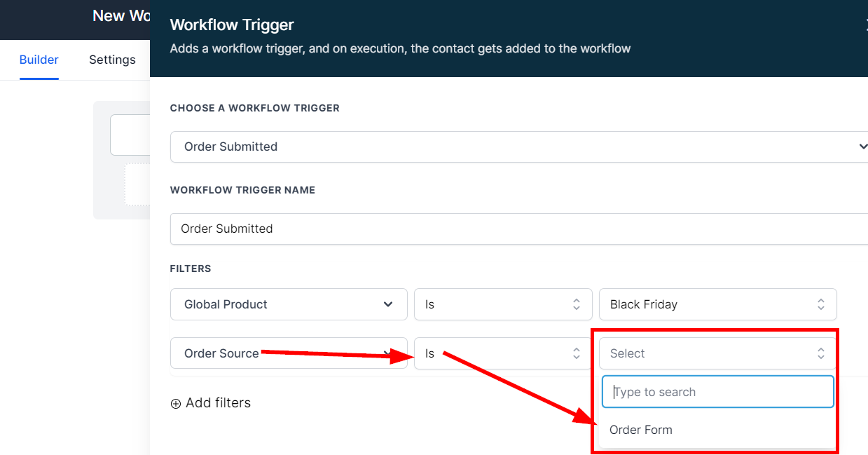Open the Choose a Workflow Trigger dropdown
This screenshot has width=868, height=455.
518,147
